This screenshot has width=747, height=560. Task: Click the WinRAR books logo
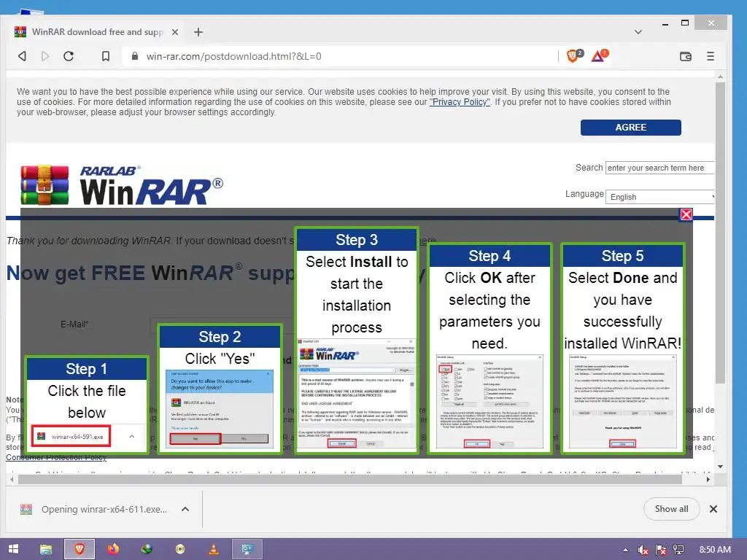[x=44, y=184]
